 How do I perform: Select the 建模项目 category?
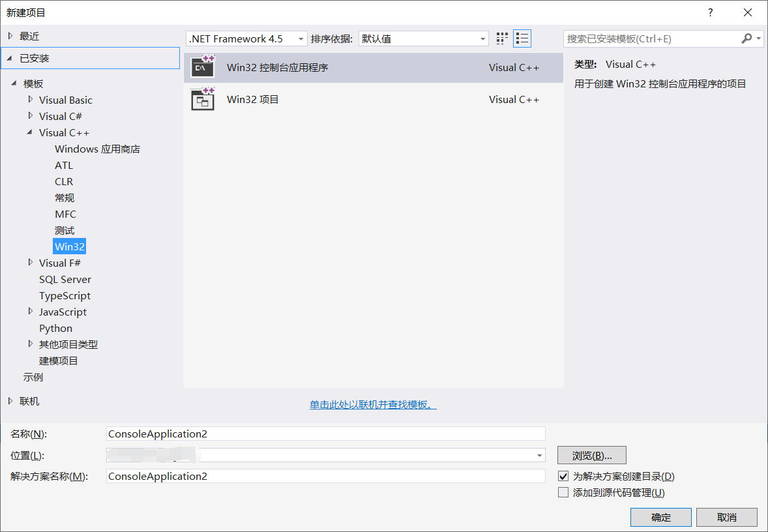[x=58, y=361]
